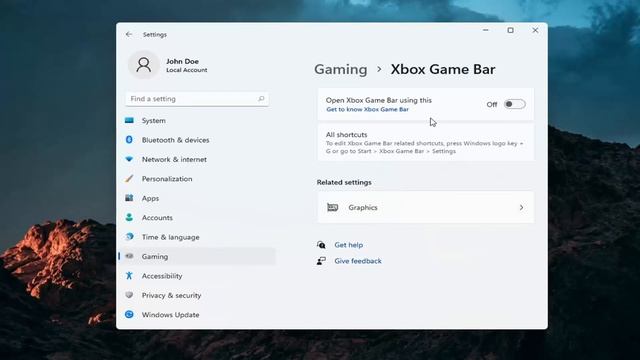Turn on the Xbox Game Bar toggle
The height and width of the screenshot is (360, 640).
pyautogui.click(x=515, y=104)
